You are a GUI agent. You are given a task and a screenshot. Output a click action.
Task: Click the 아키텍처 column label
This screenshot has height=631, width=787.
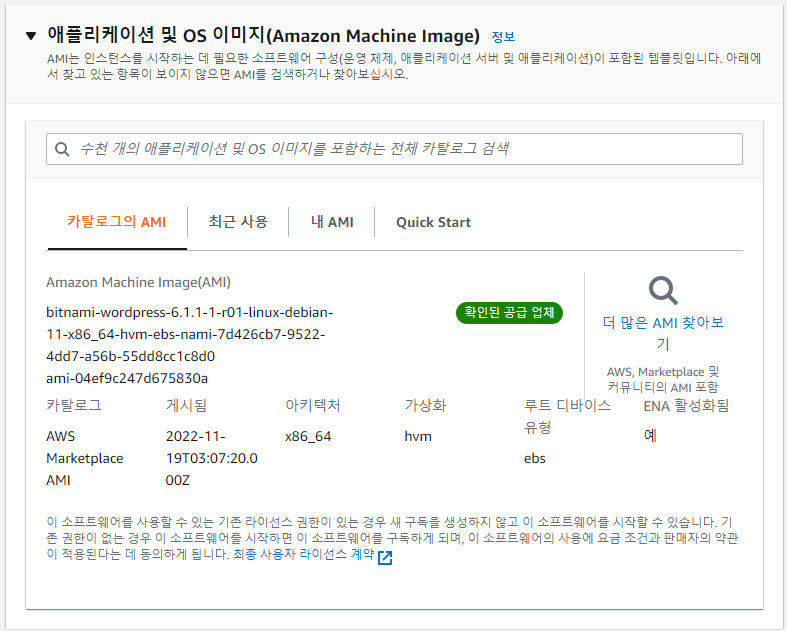tap(313, 405)
